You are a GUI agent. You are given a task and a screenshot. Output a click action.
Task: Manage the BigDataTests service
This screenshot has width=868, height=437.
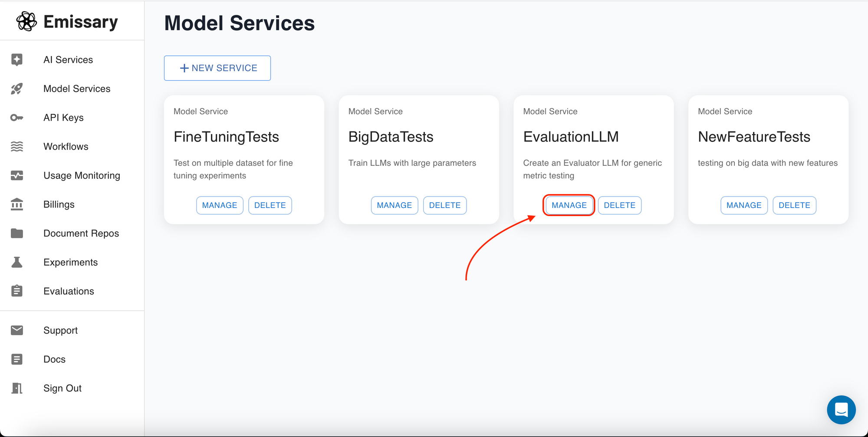coord(395,205)
